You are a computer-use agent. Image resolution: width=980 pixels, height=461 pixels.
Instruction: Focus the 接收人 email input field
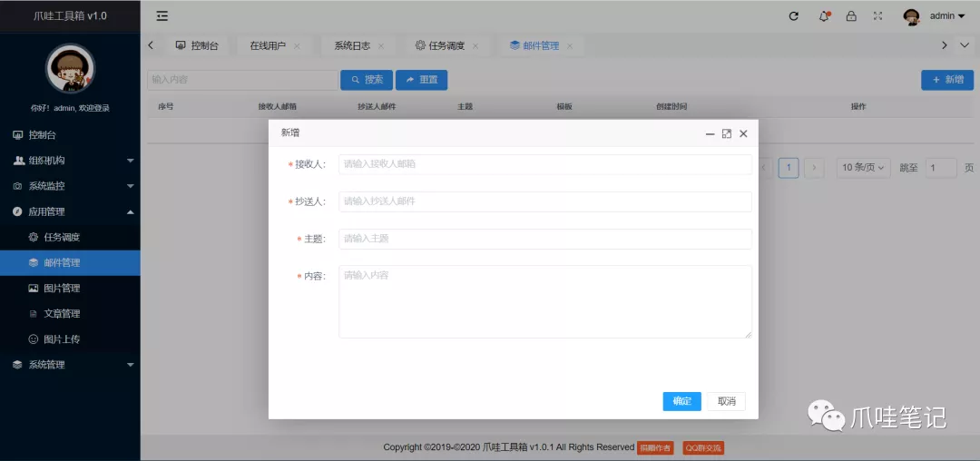coord(545,165)
